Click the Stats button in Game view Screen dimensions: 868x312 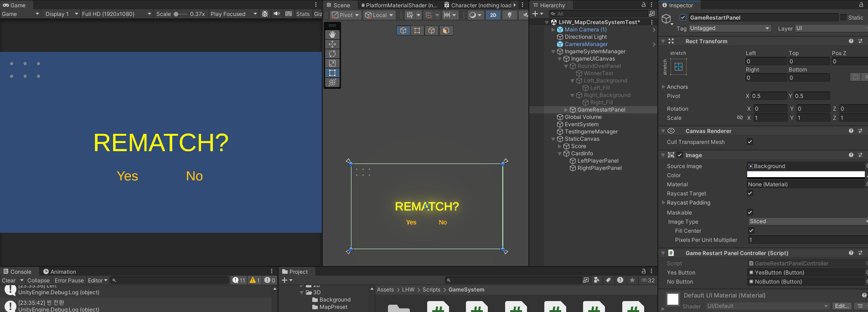303,14
